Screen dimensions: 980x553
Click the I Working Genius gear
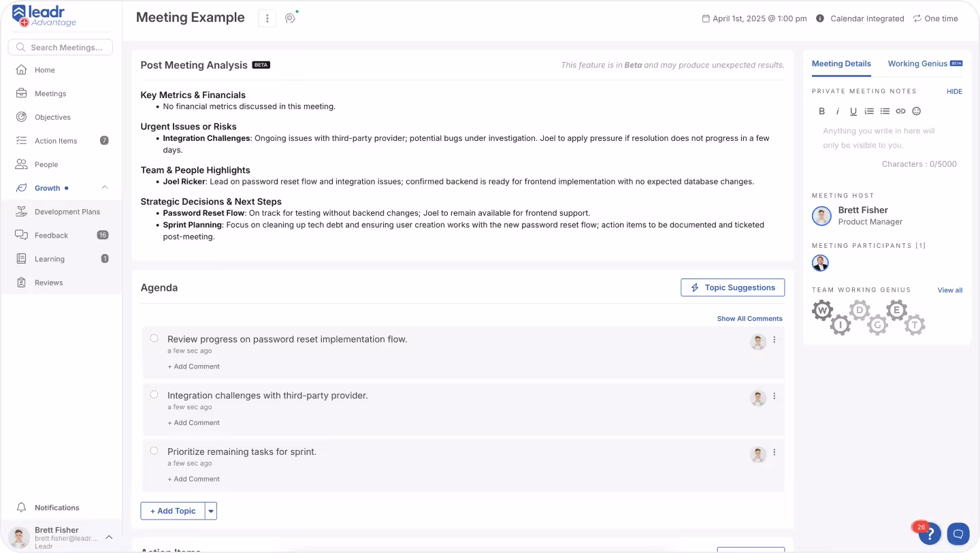click(840, 325)
